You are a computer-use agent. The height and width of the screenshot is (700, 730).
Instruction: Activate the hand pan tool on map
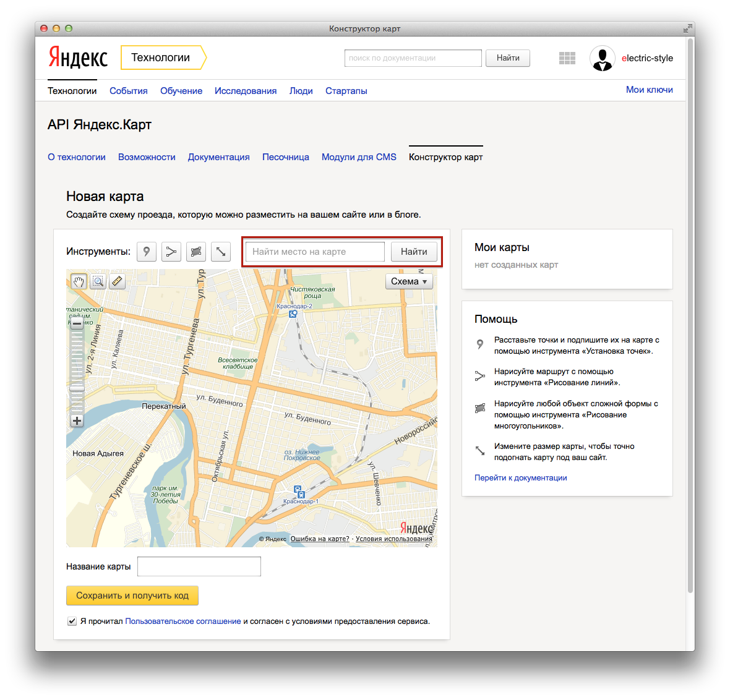pyautogui.click(x=79, y=281)
